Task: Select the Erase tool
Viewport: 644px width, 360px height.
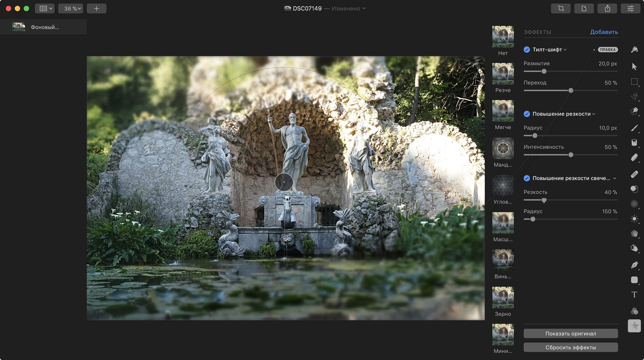Action: tap(634, 158)
